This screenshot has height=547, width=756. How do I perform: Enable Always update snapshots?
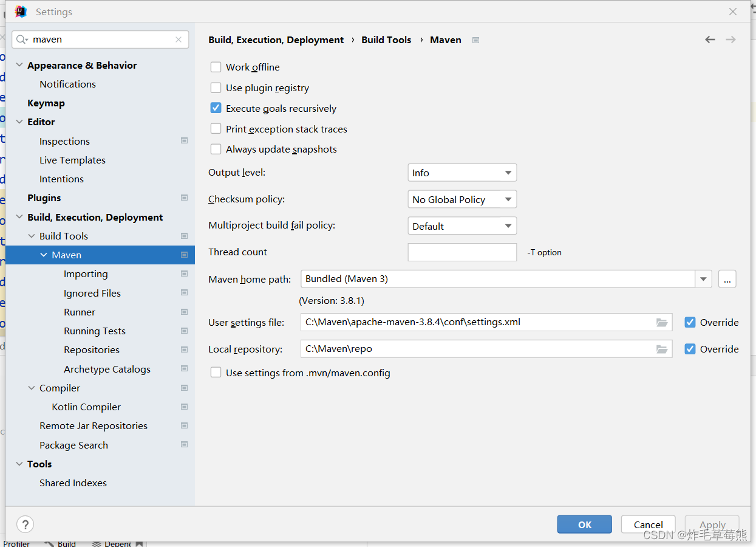click(x=216, y=149)
